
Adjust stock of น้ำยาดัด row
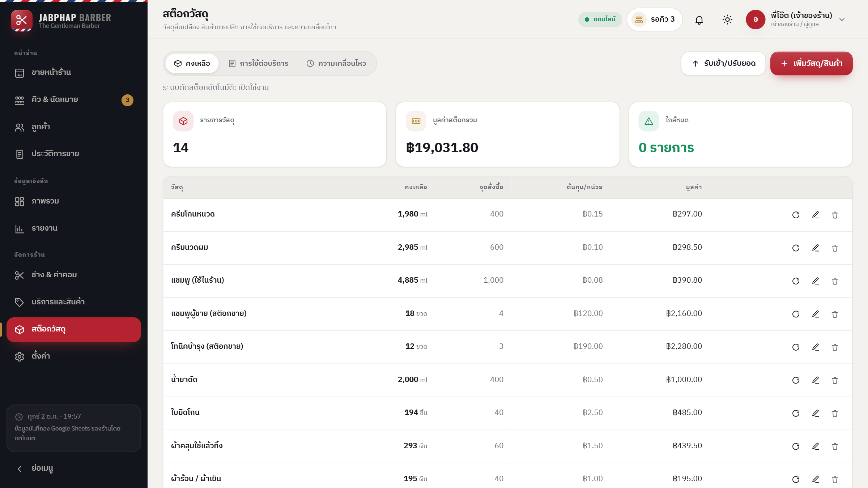tap(796, 380)
